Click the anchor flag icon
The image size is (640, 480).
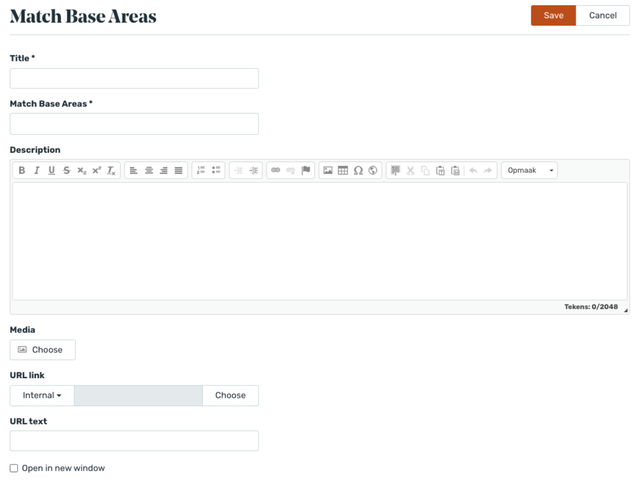pos(306,171)
